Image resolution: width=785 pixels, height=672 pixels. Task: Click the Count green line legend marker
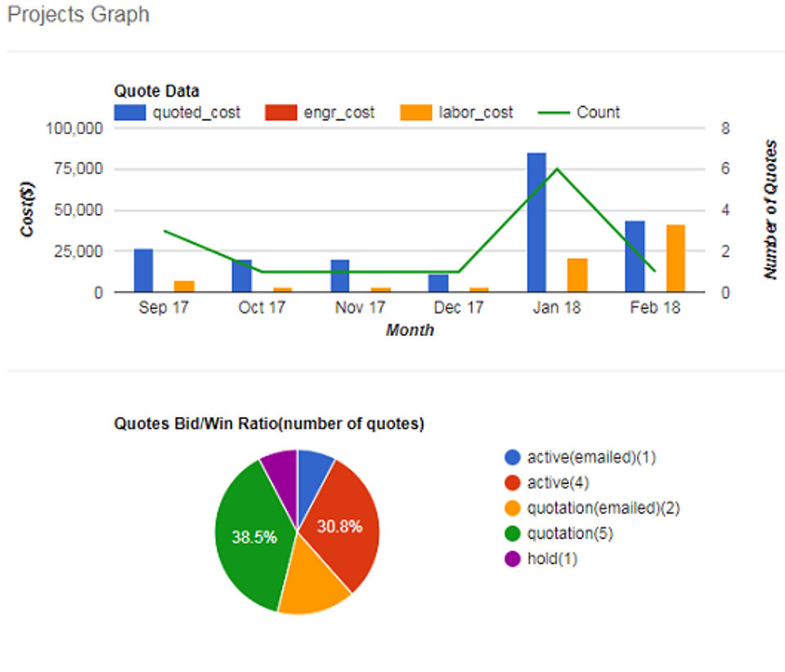point(554,113)
